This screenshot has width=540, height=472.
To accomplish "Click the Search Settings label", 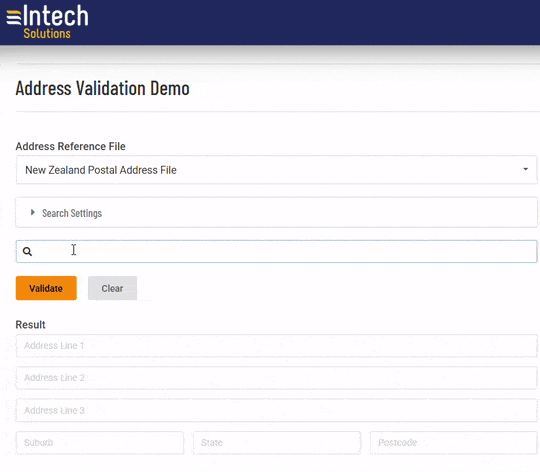I will pos(72,213).
